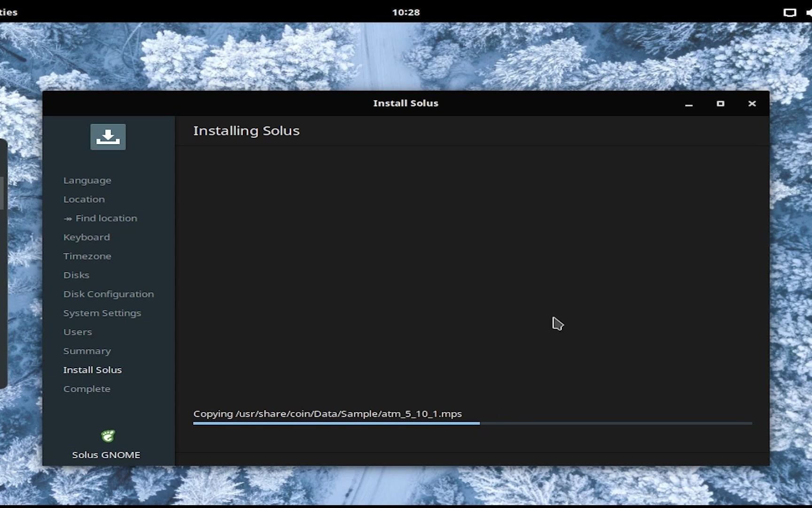The image size is (812, 508).
Task: Select the System Settings step
Action: pyautogui.click(x=102, y=313)
